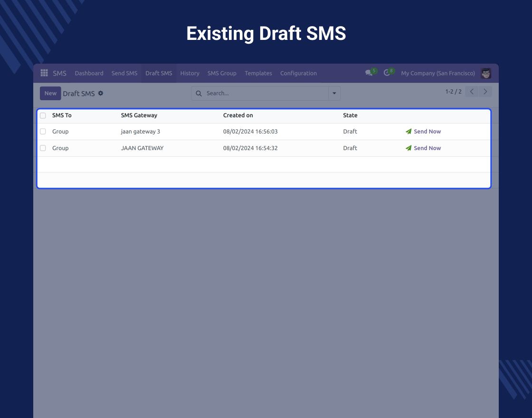The width and height of the screenshot is (532, 418).
Task: Open the Configuration menu
Action: [298, 73]
